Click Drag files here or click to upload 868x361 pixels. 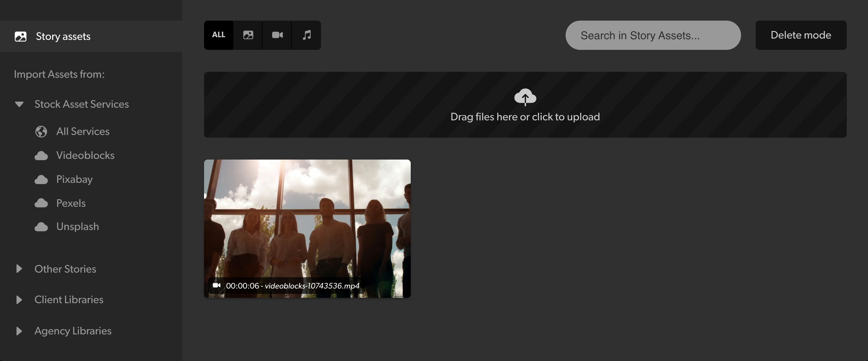point(525,117)
